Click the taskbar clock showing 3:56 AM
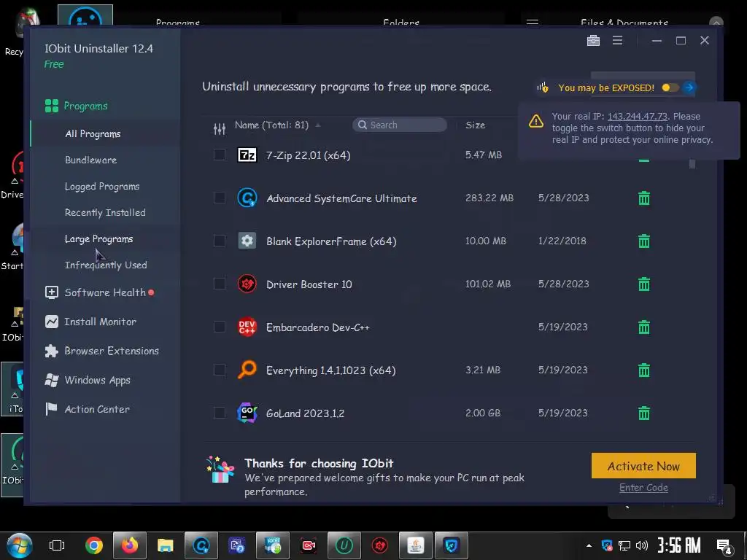This screenshot has height=560, width=747. click(679, 545)
